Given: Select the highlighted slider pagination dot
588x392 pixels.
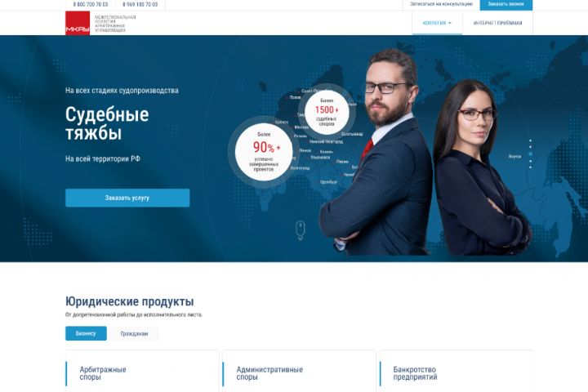Looking at the screenshot, I should (x=530, y=154).
